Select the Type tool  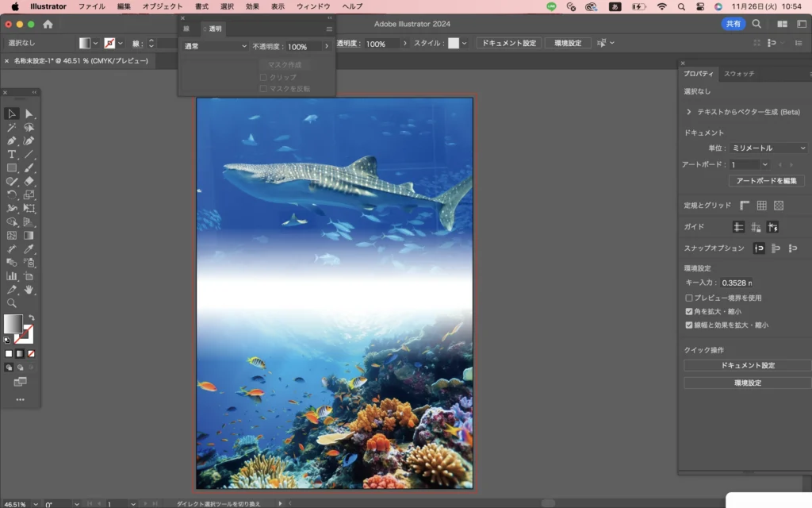tap(12, 154)
